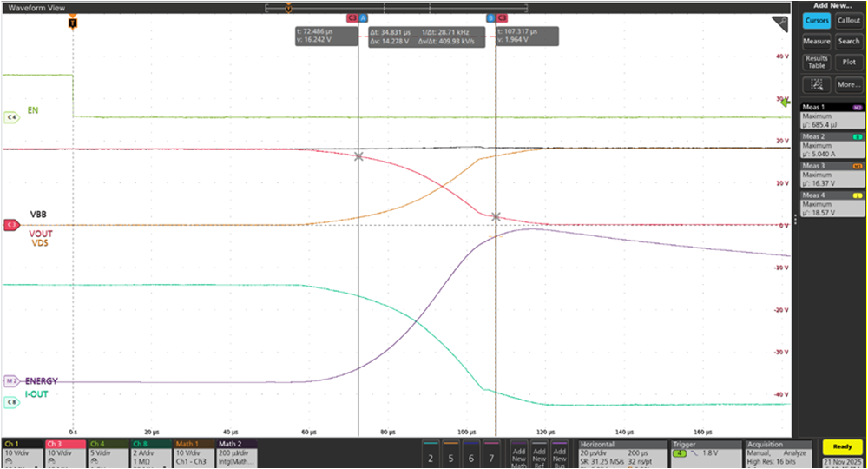Viewport: 868px width, 469px height.
Task: Open Meas 3 Maximum 16.37 V badge
Action: [832, 175]
